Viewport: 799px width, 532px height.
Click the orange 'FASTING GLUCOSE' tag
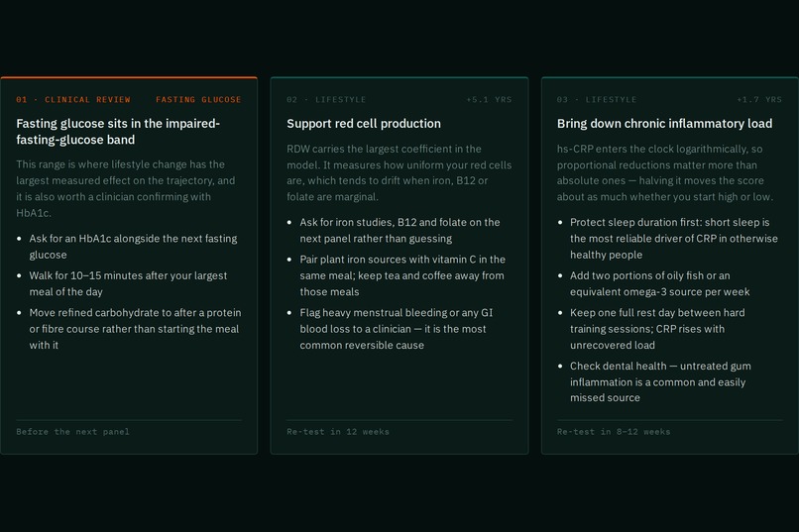198,100
